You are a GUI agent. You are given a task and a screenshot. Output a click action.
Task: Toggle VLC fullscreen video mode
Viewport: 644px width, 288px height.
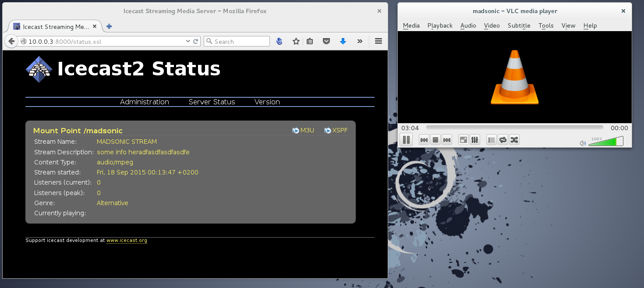(463, 140)
